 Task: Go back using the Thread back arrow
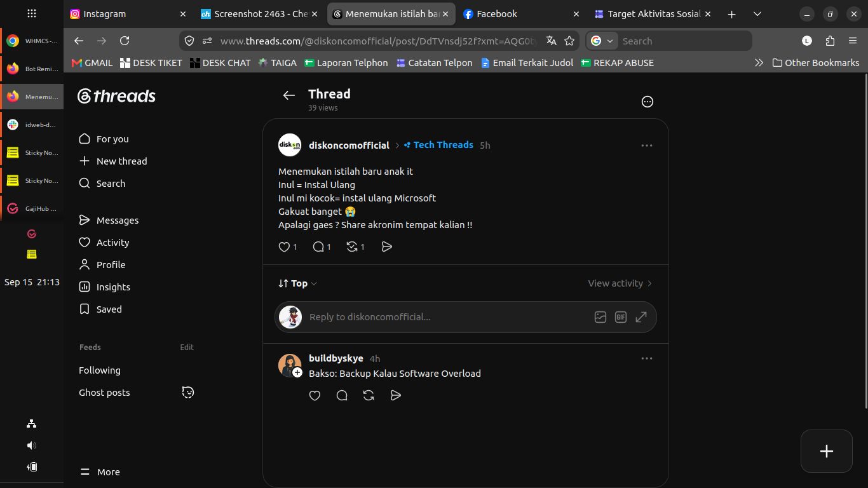tap(289, 95)
